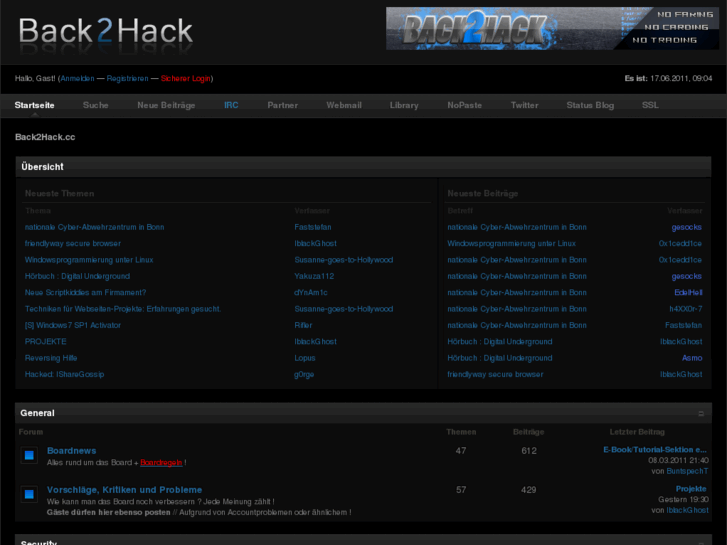
Task: Open user Asmo profile
Action: point(692,358)
